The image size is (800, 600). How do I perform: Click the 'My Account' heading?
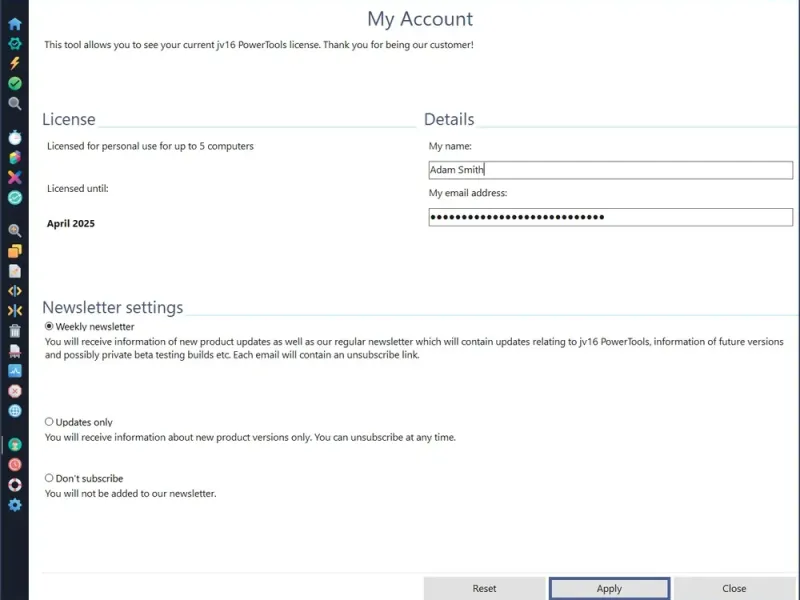point(420,19)
